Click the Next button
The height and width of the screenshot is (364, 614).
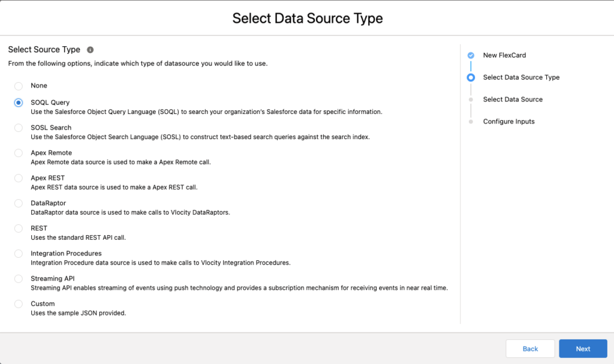(583, 349)
